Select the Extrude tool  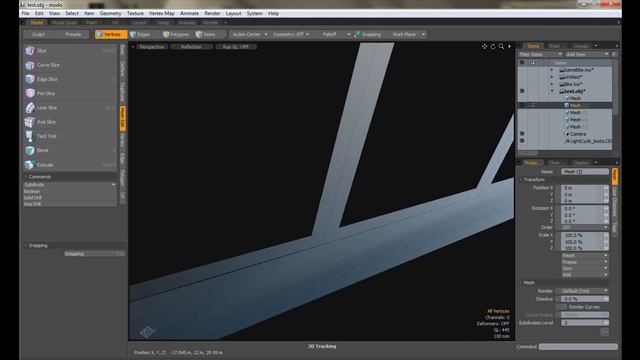click(69, 165)
